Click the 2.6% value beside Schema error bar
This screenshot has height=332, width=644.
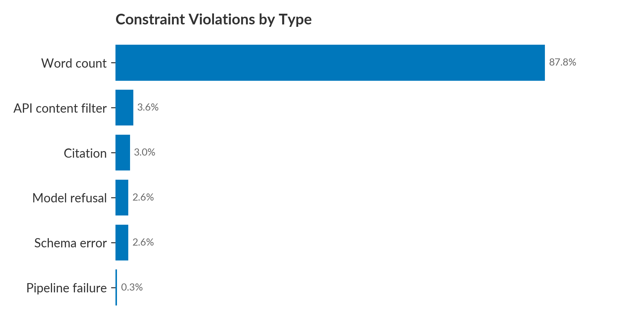tap(143, 242)
